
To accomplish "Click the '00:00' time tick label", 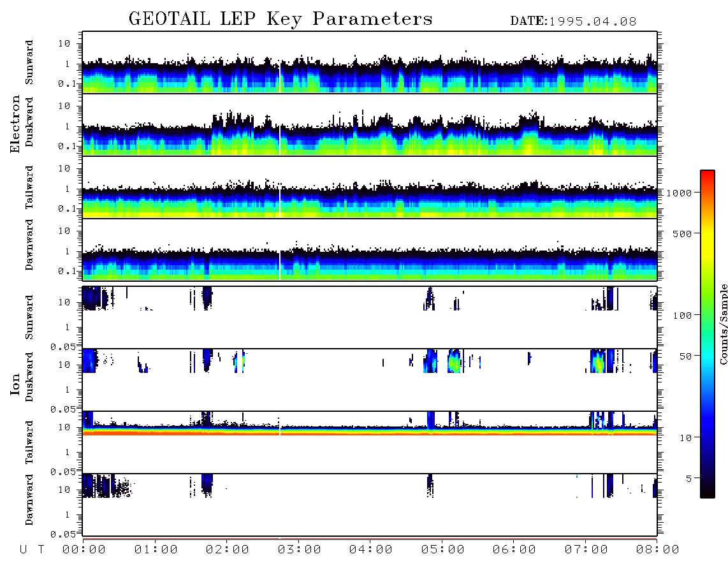I will (84, 550).
